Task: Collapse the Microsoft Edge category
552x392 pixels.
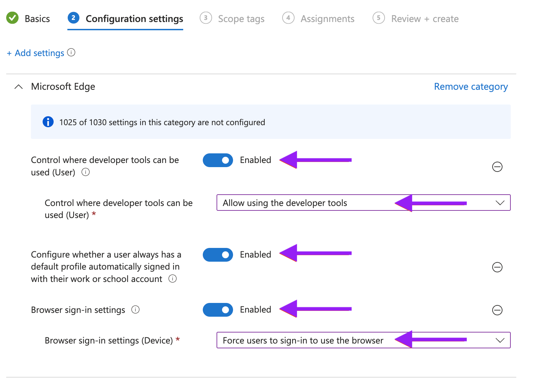Action: point(19,87)
